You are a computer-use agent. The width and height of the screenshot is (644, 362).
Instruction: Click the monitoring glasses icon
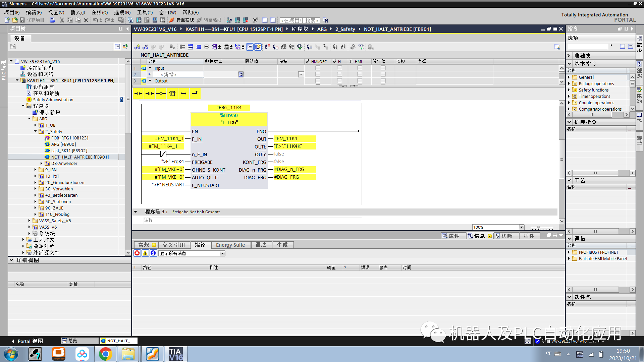pos(361,47)
